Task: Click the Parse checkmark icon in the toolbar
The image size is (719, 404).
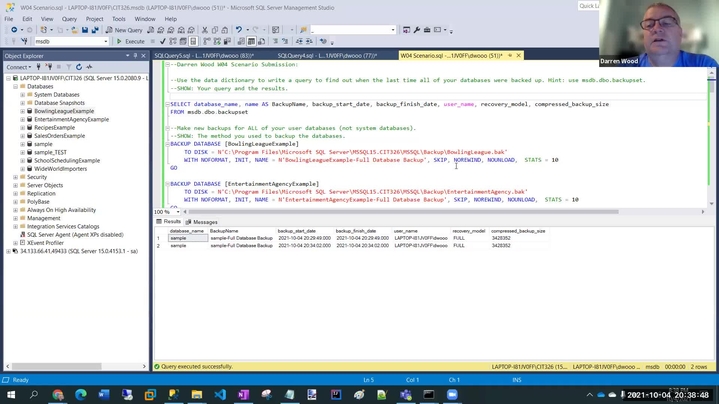Action: click(x=160, y=42)
